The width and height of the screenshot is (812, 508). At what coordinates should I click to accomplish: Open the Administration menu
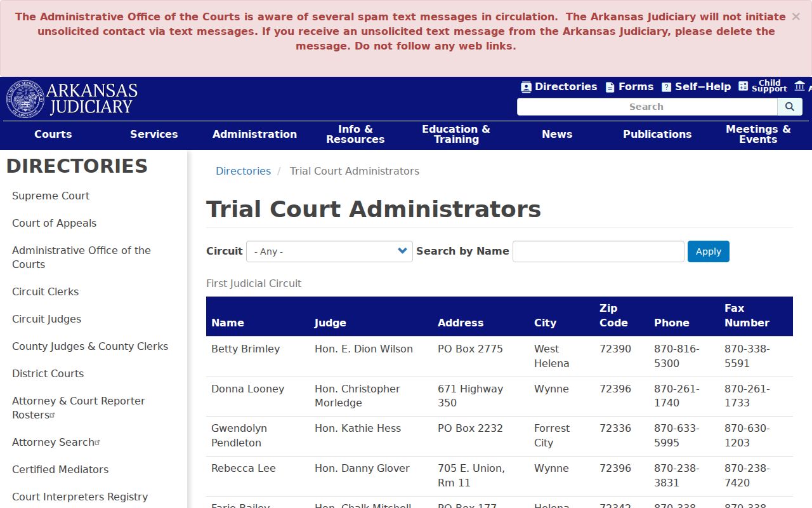(x=254, y=134)
